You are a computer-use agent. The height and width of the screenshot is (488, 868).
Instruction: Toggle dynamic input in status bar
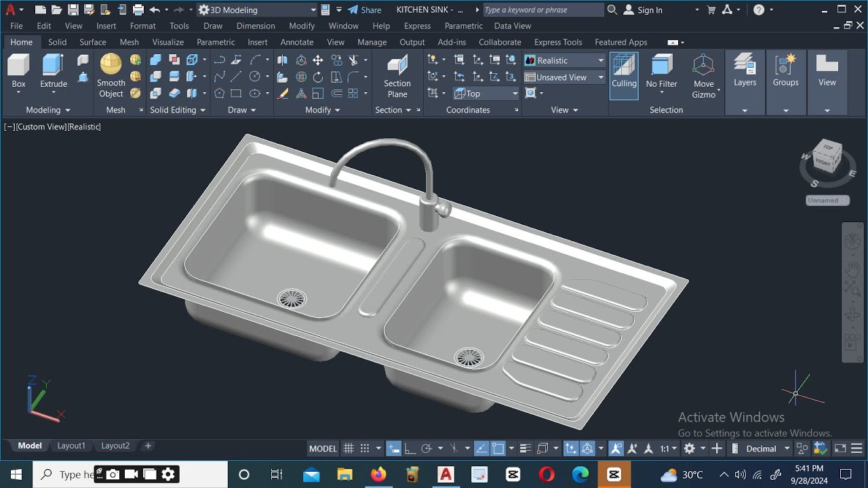pos(394,448)
